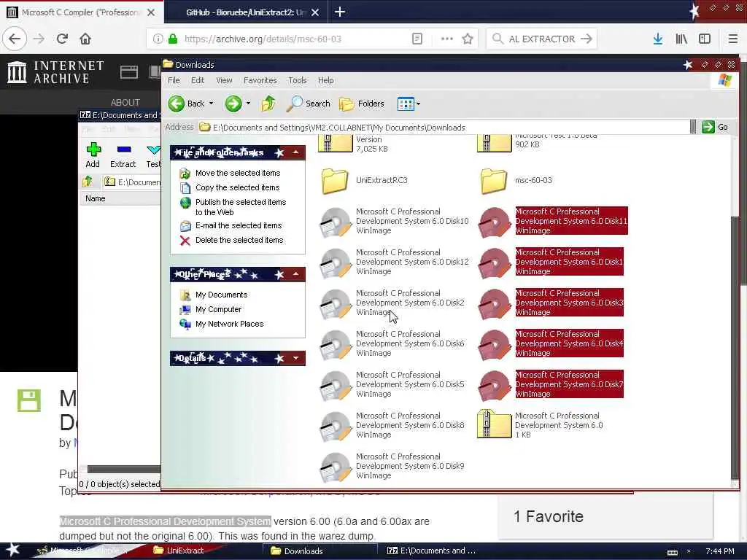
Task: Click the Back arrow in Downloads explorer
Action: pos(177,104)
